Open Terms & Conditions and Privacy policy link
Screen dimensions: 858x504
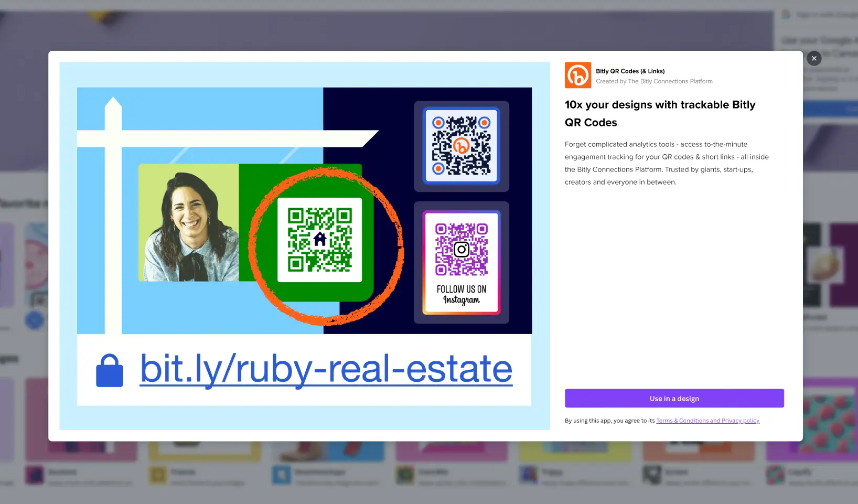pyautogui.click(x=707, y=421)
